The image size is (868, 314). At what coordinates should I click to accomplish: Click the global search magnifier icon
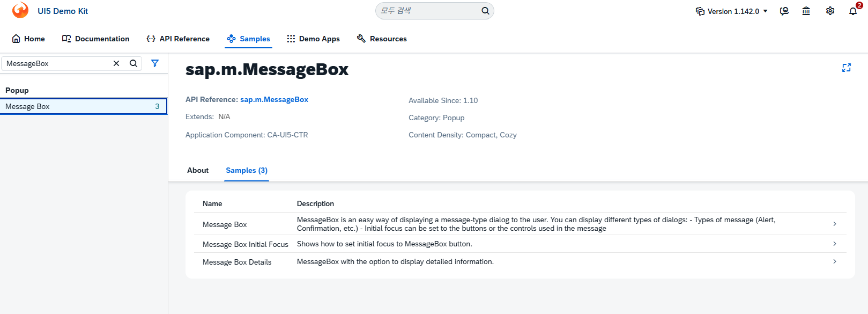point(485,11)
